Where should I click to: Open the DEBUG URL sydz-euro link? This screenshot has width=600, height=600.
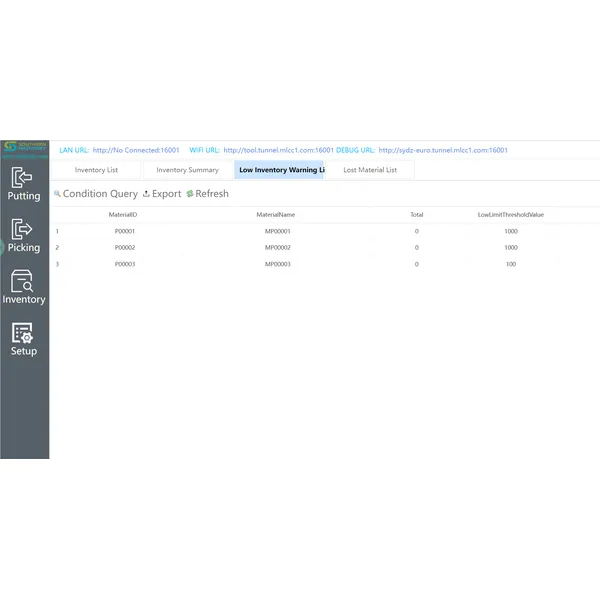(x=443, y=150)
